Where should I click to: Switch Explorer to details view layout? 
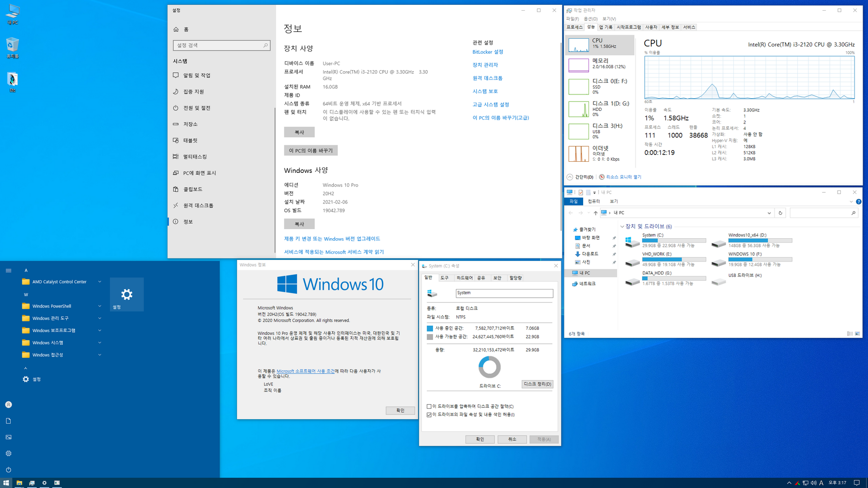[850, 334]
